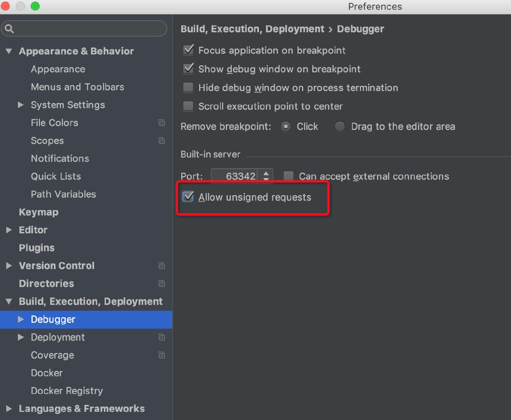Click the project-level icon beside Directories
511x420 pixels.
click(x=161, y=284)
